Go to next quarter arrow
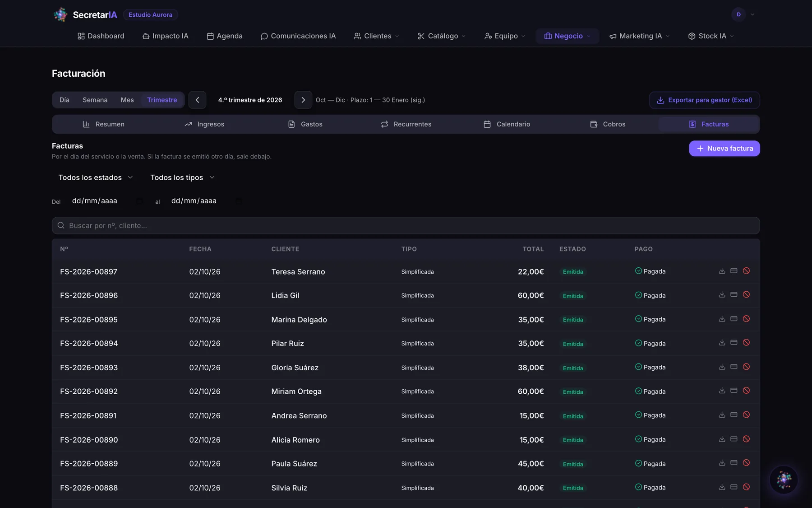Screen dimensions: 812x508 pos(303,100)
